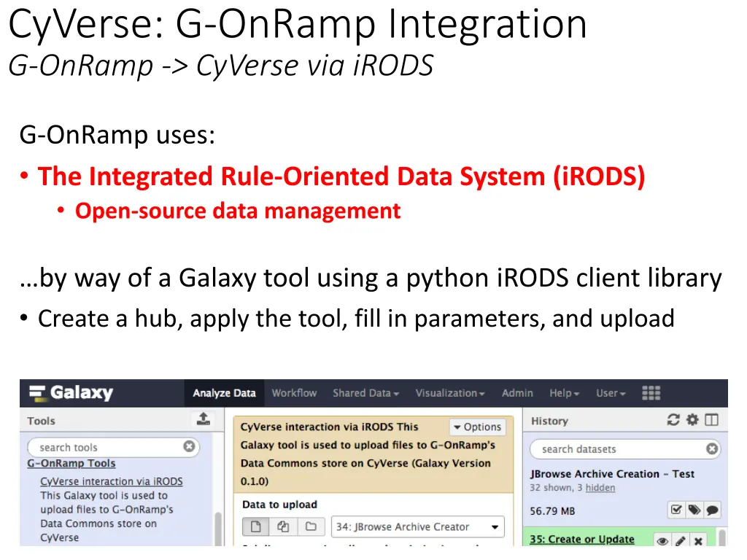Open the Admin menu item
The width and height of the screenshot is (747, 560).
[517, 393]
